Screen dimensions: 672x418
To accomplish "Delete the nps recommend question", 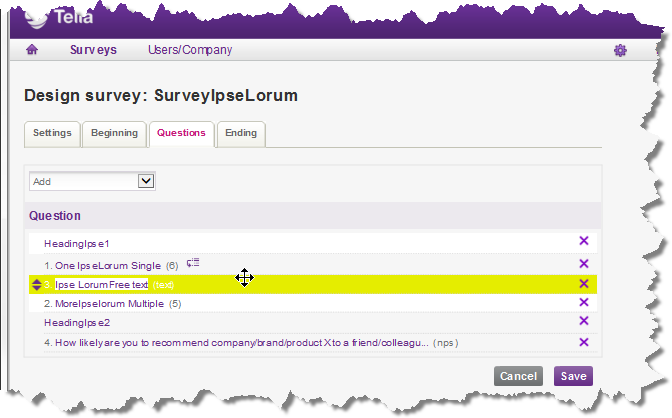I will click(x=584, y=342).
